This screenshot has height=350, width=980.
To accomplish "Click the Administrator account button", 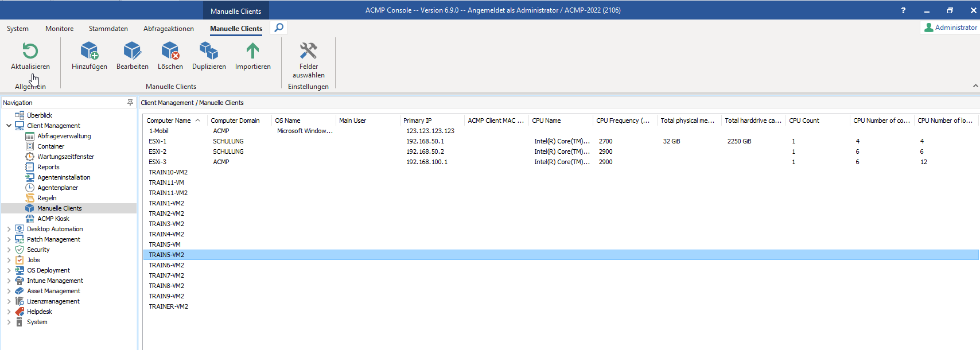I will [x=950, y=28].
